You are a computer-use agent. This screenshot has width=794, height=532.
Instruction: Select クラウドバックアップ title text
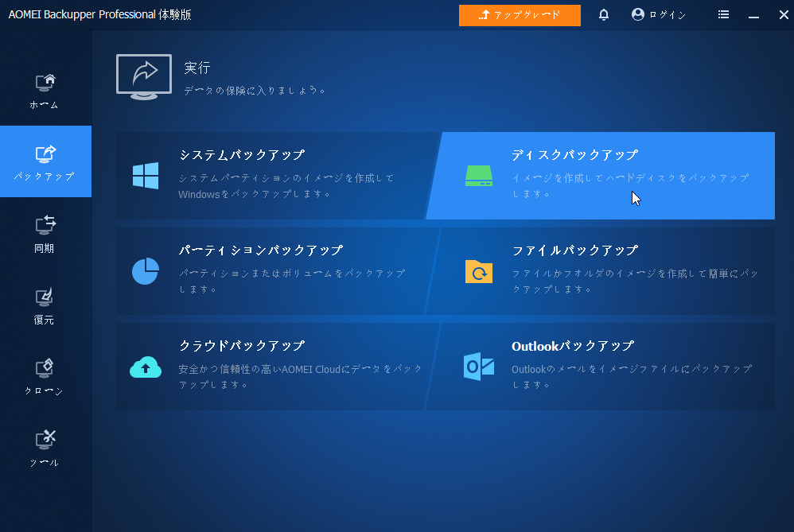point(242,346)
